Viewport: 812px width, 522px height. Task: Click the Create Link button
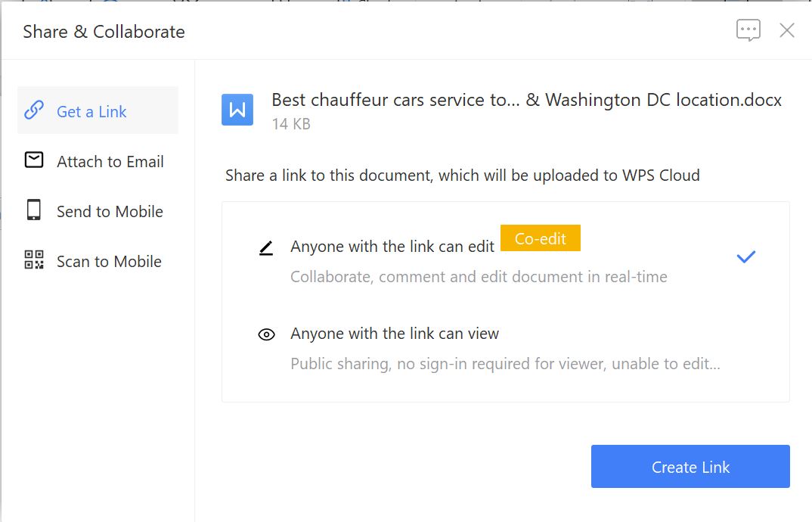point(689,466)
